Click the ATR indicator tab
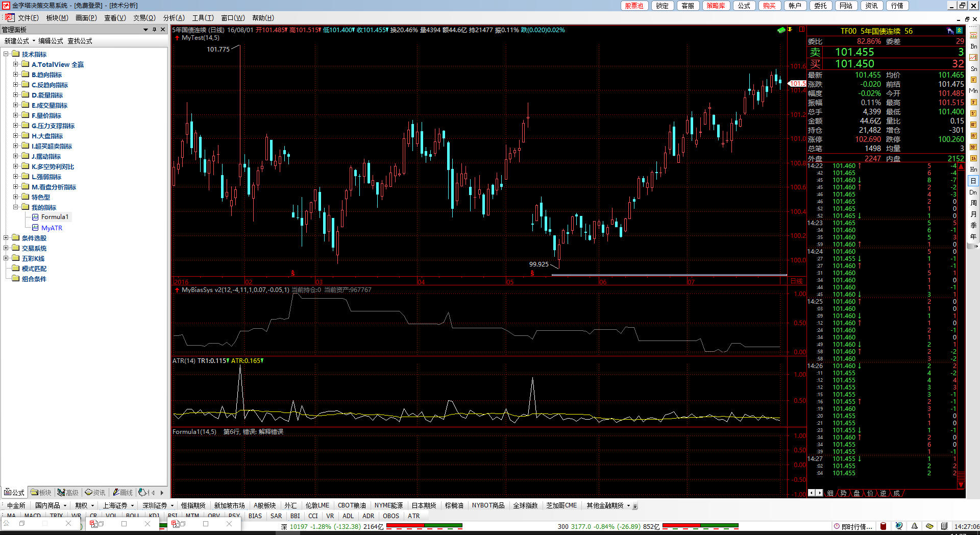This screenshot has height=535, width=980. tap(414, 516)
